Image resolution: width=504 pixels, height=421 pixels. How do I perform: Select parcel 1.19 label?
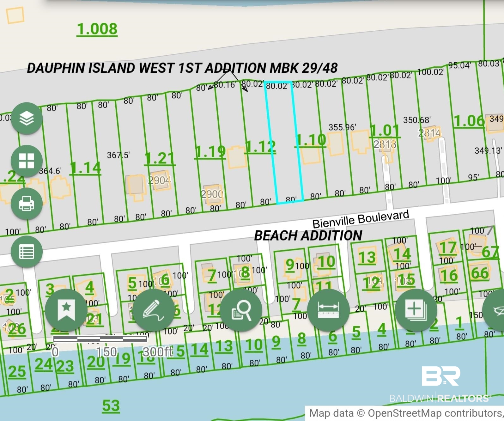click(x=210, y=152)
